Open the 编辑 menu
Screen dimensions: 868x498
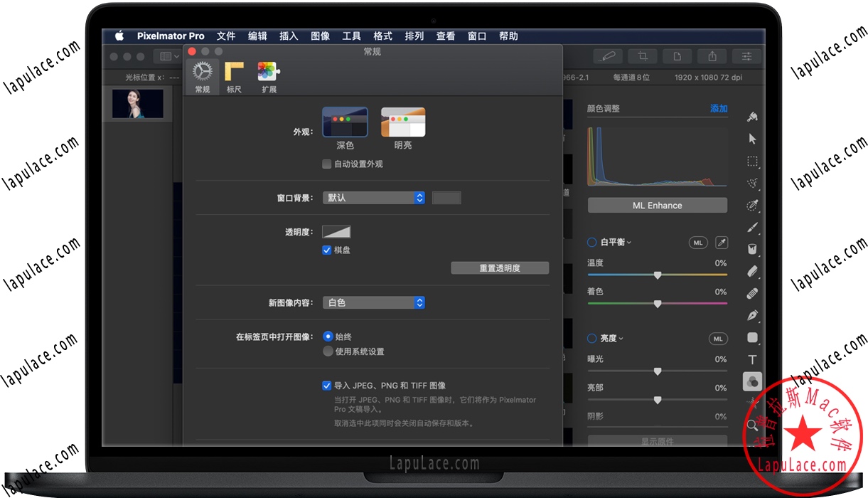click(257, 36)
